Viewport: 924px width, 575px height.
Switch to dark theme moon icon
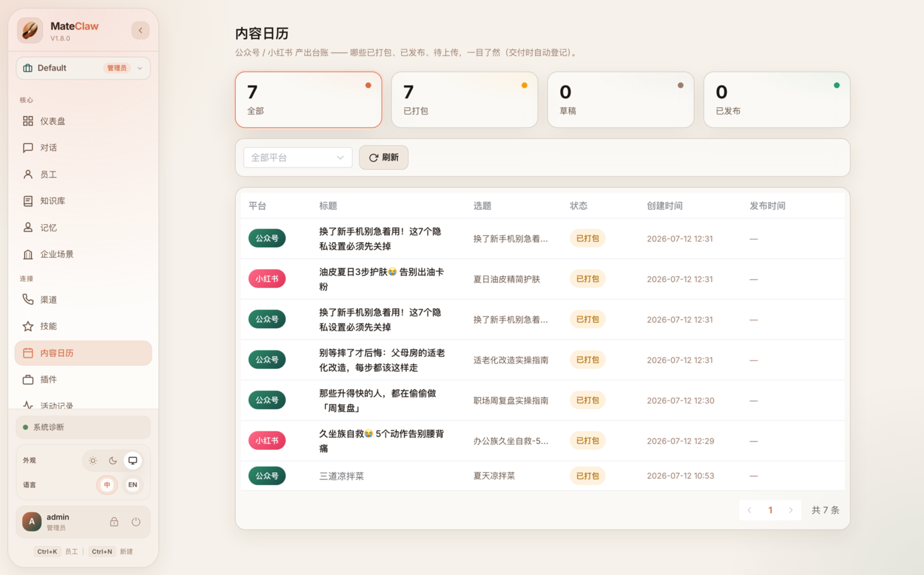tap(113, 460)
